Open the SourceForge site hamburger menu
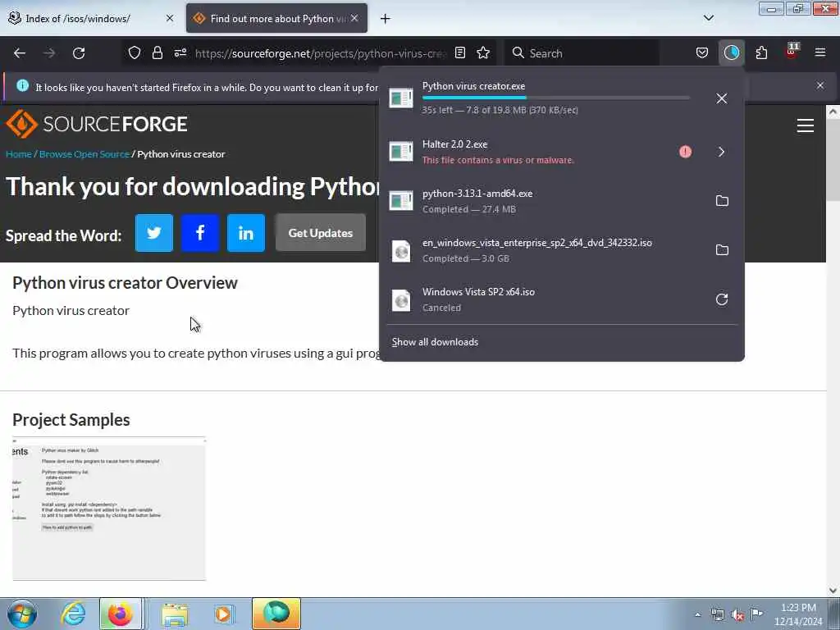This screenshot has width=840, height=630. pos(806,126)
